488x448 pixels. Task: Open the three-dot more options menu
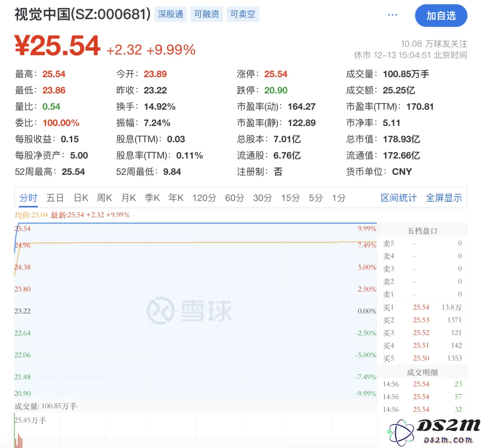[x=393, y=15]
